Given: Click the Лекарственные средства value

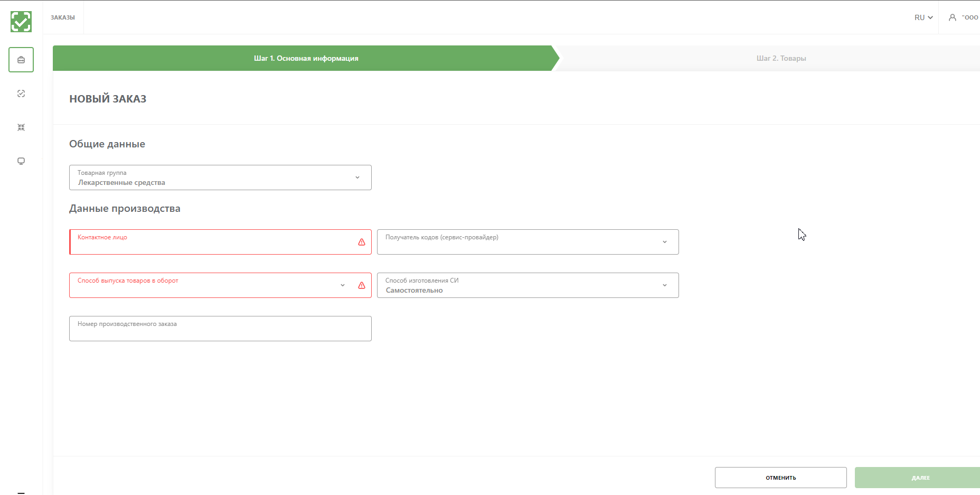Looking at the screenshot, I should (121, 183).
